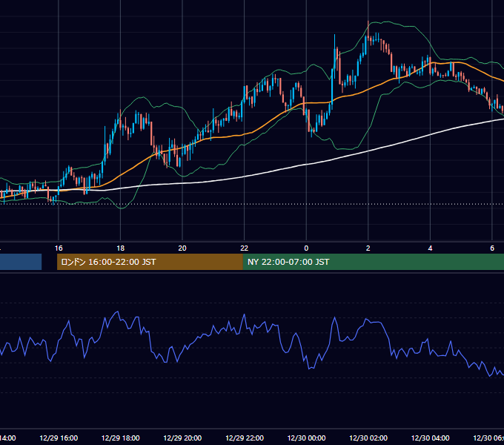The width and height of the screenshot is (504, 445).
Task: Click the 12/29 20:00 date label
Action: coord(182,438)
